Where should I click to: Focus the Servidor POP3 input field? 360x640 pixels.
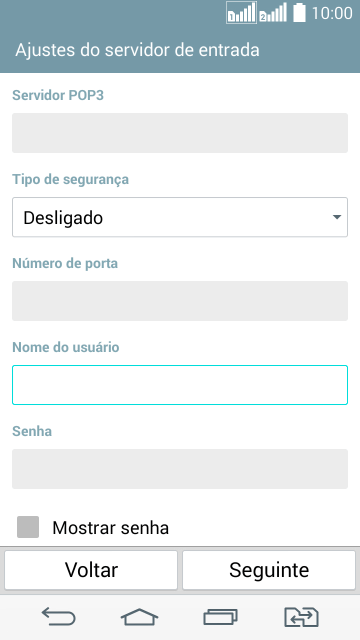[180, 133]
